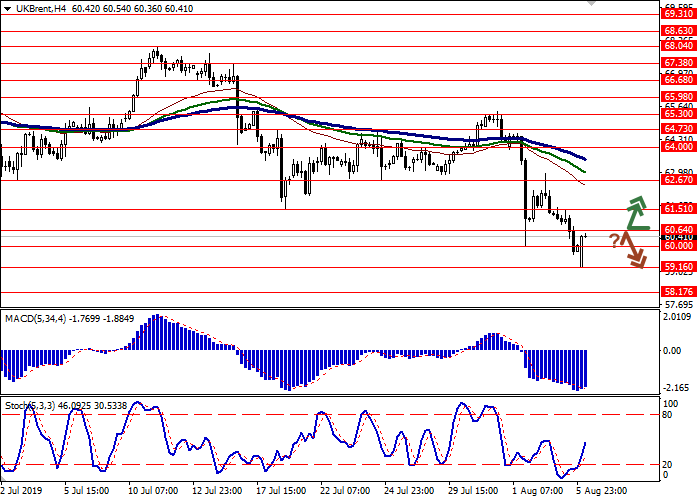Image resolution: width=700 pixels, height=500 pixels.
Task: Select the 69.310 red price level label
Action: click(x=678, y=14)
